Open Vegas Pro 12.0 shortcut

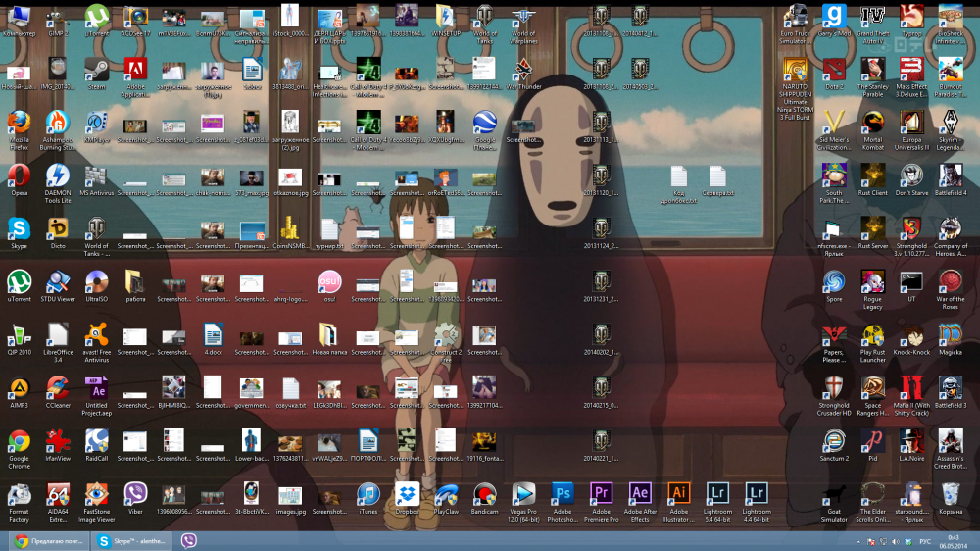point(523,503)
